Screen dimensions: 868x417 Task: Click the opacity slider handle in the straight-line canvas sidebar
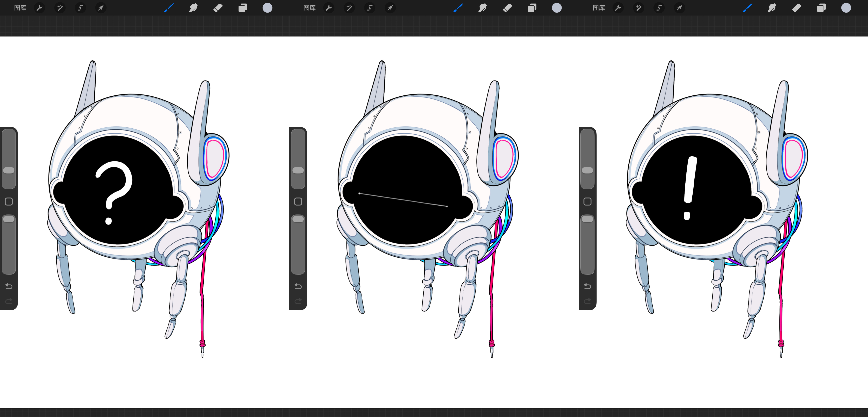pyautogui.click(x=298, y=219)
